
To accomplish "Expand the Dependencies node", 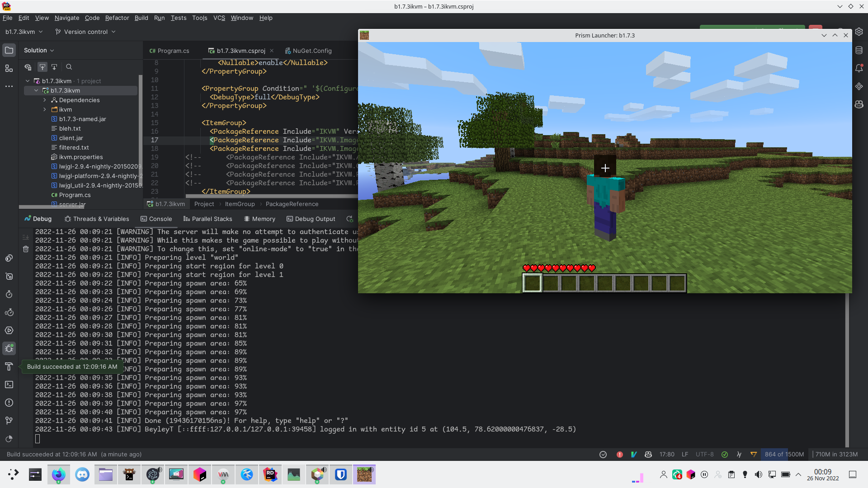I will click(45, 100).
